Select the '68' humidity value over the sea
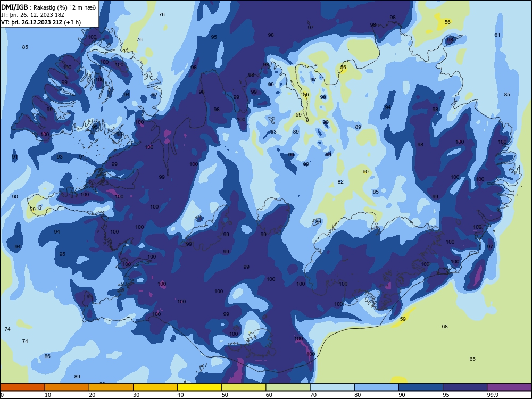 pyautogui.click(x=445, y=327)
